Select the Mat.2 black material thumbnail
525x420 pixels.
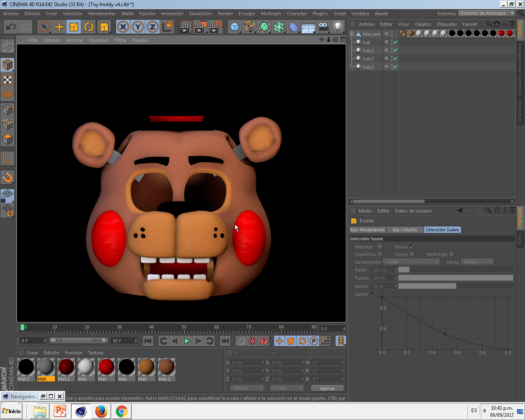point(26,367)
